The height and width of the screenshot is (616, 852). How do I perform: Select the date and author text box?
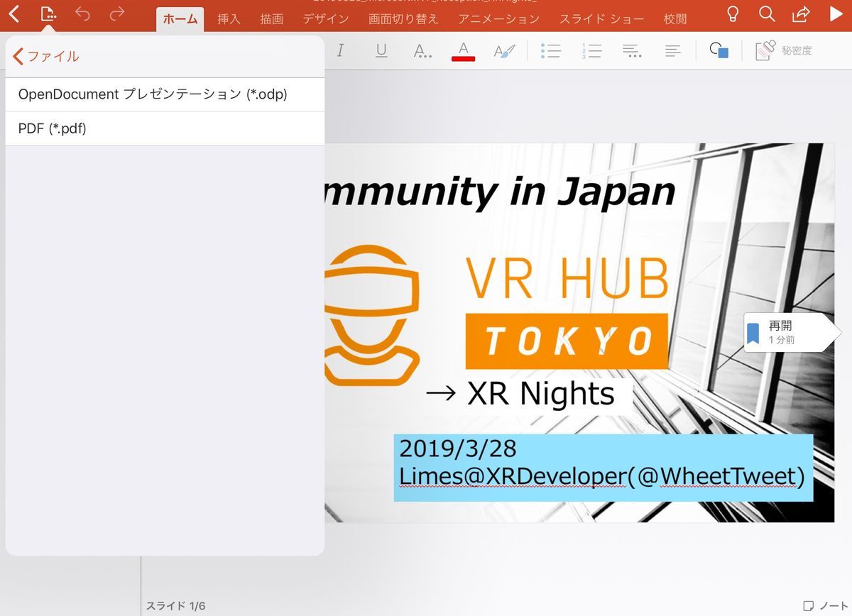click(x=603, y=468)
